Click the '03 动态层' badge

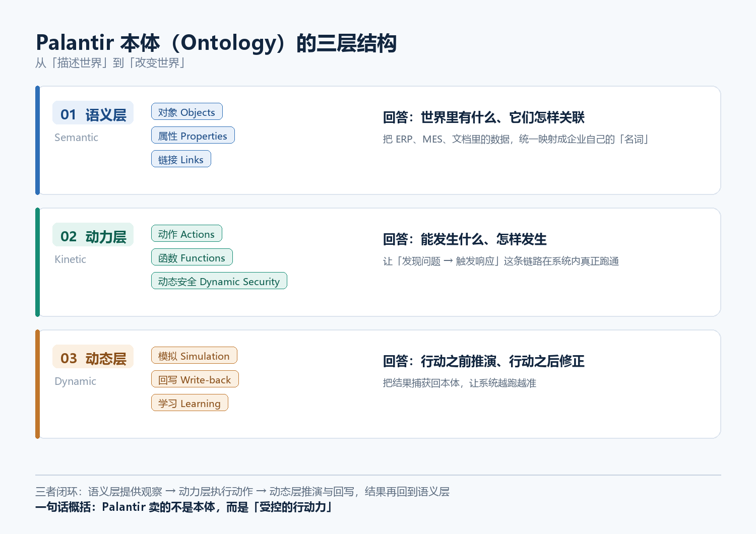[93, 357]
